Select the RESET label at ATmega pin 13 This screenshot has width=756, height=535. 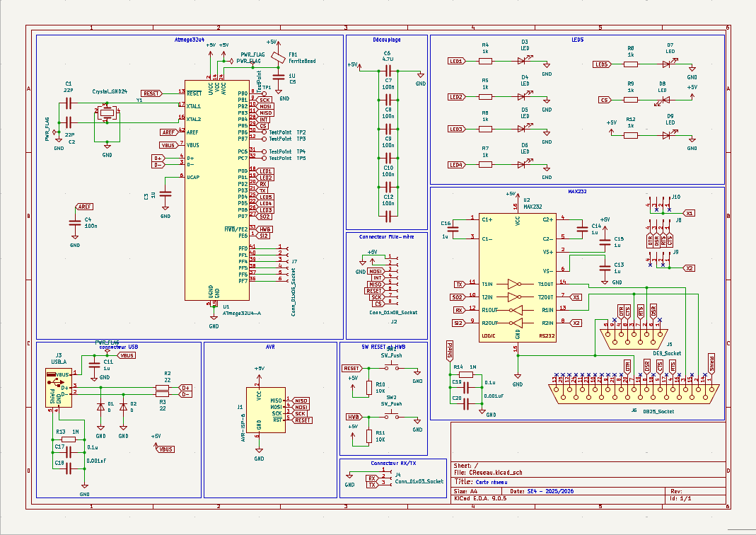click(151, 93)
